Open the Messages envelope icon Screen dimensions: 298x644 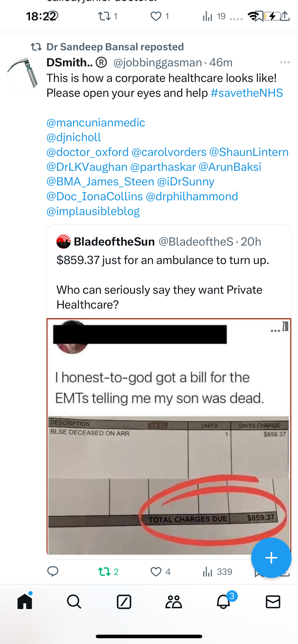point(273,602)
